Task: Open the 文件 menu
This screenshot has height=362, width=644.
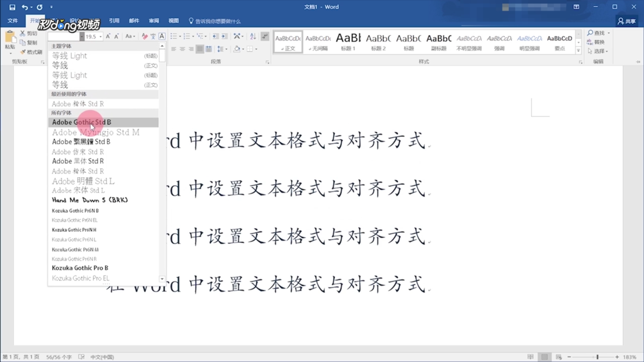Action: pyautogui.click(x=13, y=21)
